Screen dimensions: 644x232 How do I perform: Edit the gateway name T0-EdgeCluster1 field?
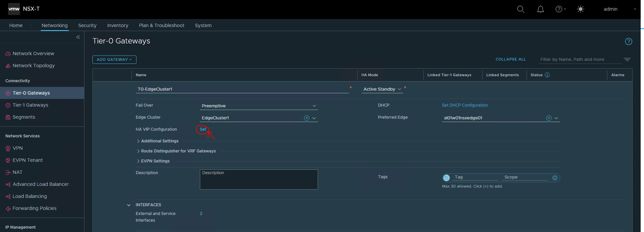(242, 89)
